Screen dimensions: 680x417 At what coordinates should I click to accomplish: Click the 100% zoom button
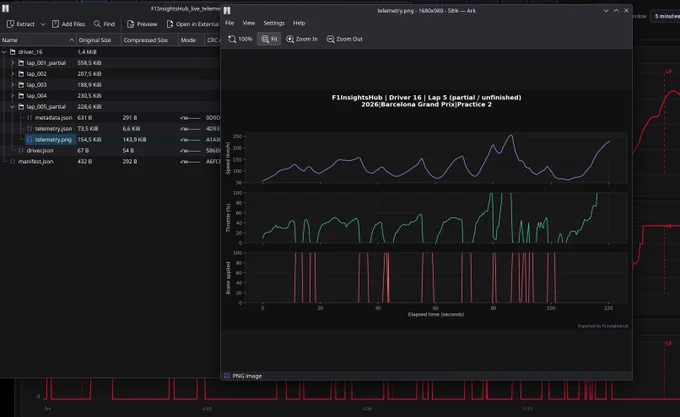tap(240, 39)
